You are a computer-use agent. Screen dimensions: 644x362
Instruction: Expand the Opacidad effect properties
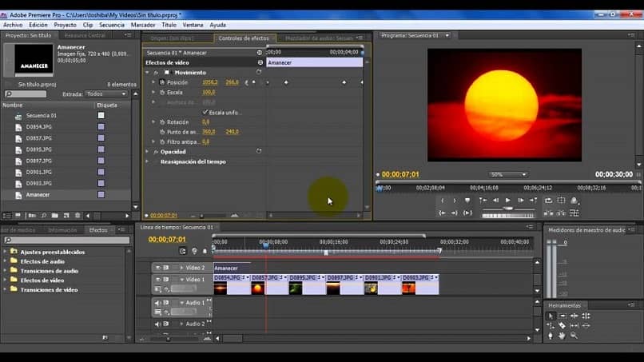[x=148, y=151]
